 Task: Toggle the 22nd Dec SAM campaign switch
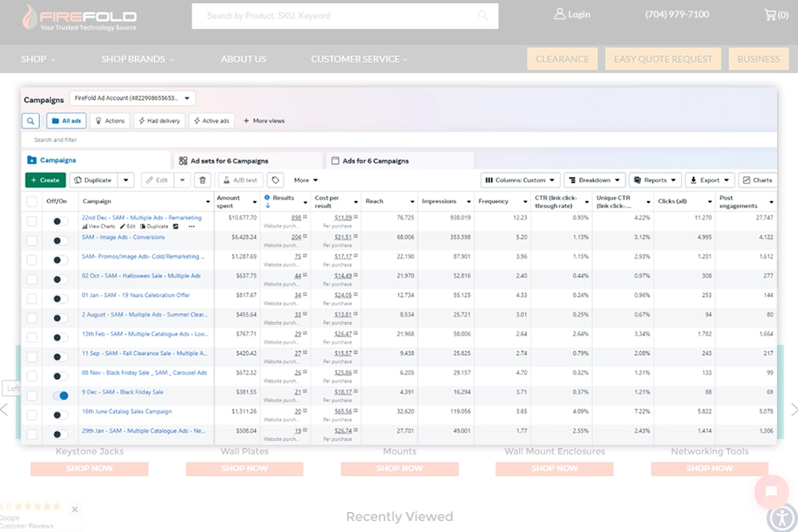coord(60,221)
